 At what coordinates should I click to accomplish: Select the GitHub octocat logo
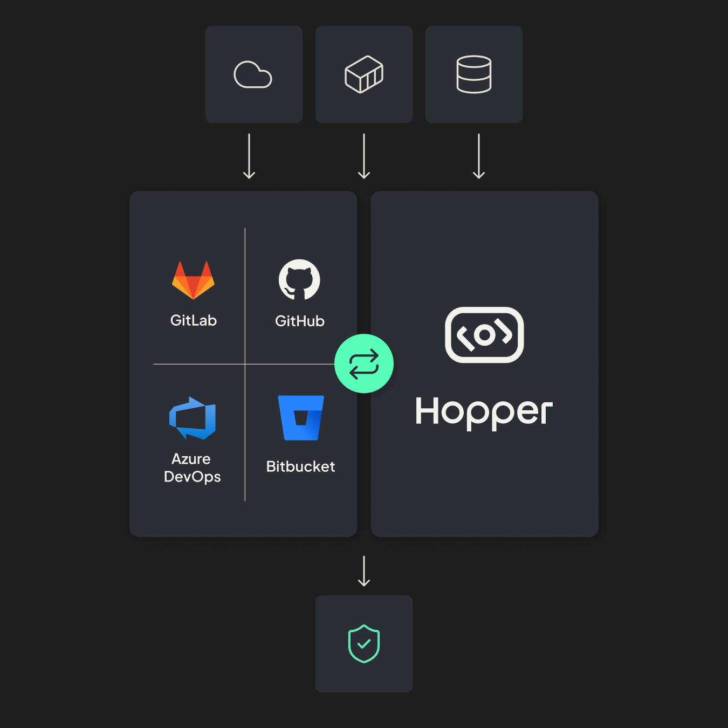click(x=299, y=279)
